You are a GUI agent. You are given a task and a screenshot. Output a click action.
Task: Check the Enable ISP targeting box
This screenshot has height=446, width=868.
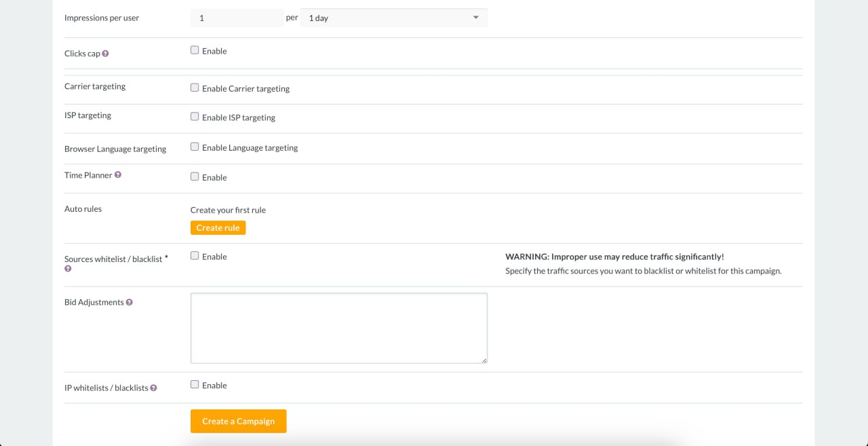click(x=195, y=117)
